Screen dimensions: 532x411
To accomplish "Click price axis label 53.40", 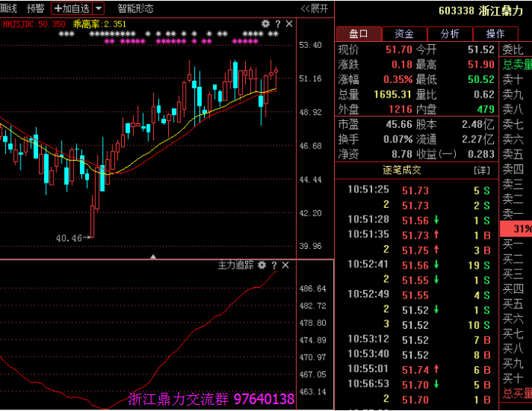I will coord(310,45).
